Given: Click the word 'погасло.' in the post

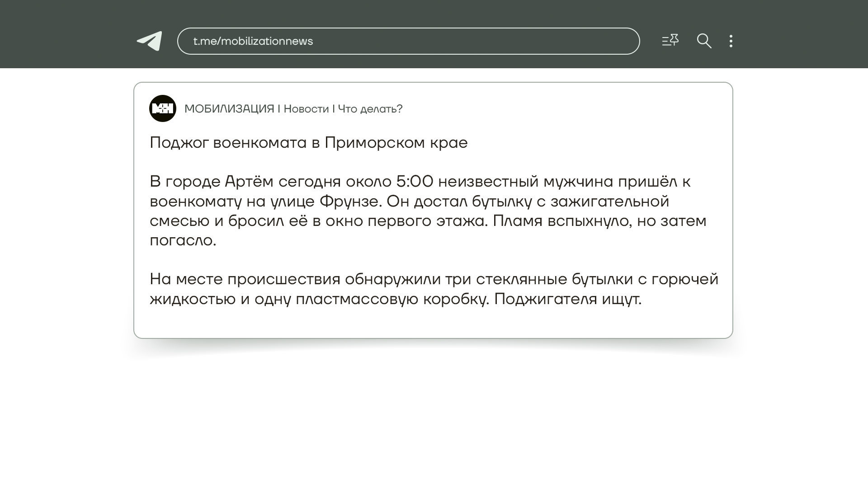Looking at the screenshot, I should point(183,240).
